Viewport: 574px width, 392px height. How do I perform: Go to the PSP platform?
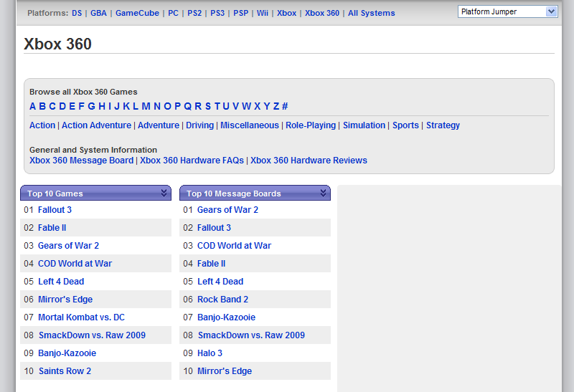(x=241, y=13)
